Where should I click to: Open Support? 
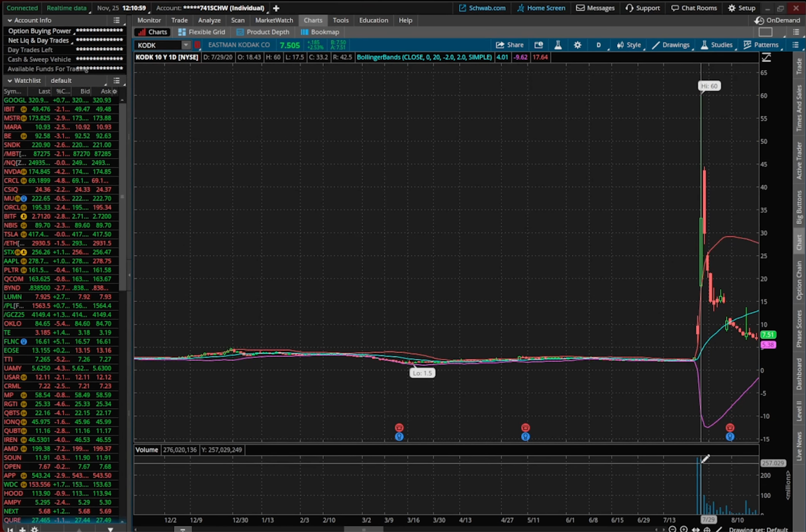(x=643, y=8)
